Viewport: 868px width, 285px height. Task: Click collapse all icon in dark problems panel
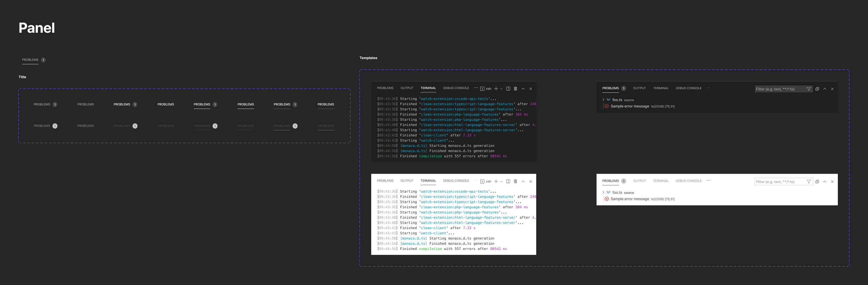point(817,89)
